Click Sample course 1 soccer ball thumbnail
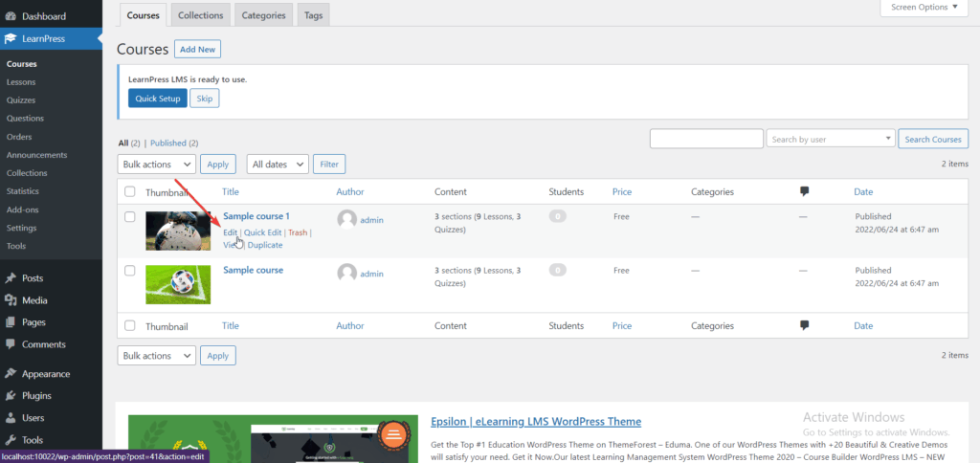The image size is (980, 463). pos(178,231)
